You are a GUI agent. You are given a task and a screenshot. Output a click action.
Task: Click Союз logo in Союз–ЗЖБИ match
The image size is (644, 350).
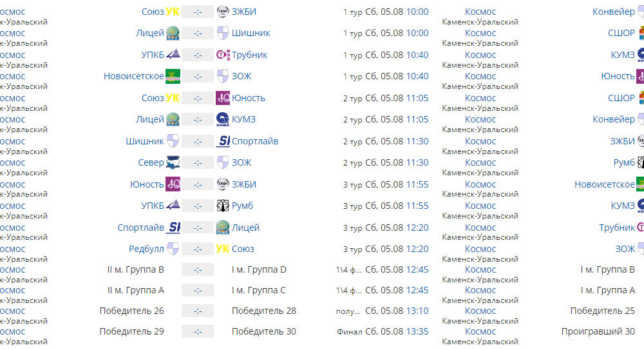[173, 12]
